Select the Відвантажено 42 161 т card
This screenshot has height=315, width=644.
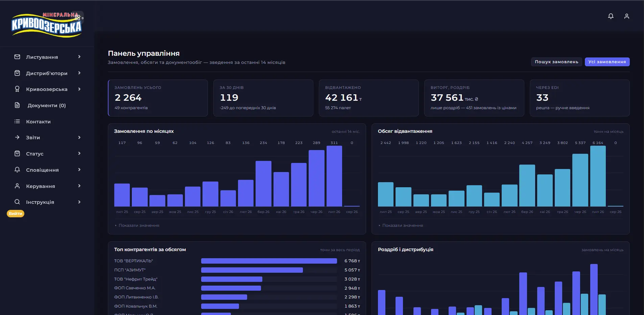pyautogui.click(x=369, y=98)
